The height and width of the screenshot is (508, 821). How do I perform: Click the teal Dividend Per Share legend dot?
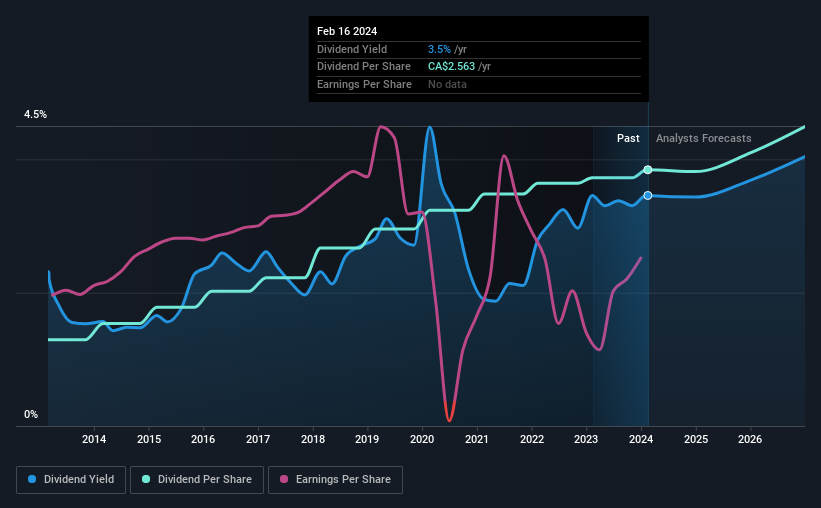[146, 479]
